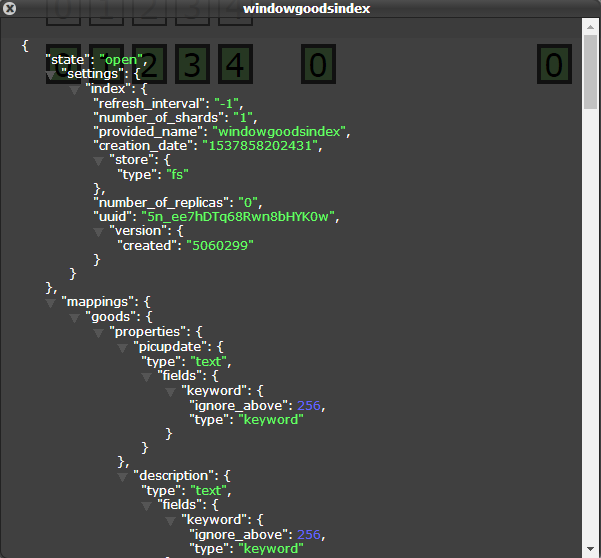Collapse the "goods" node triangle
Image resolution: width=601 pixels, height=558 pixels.
(74, 318)
